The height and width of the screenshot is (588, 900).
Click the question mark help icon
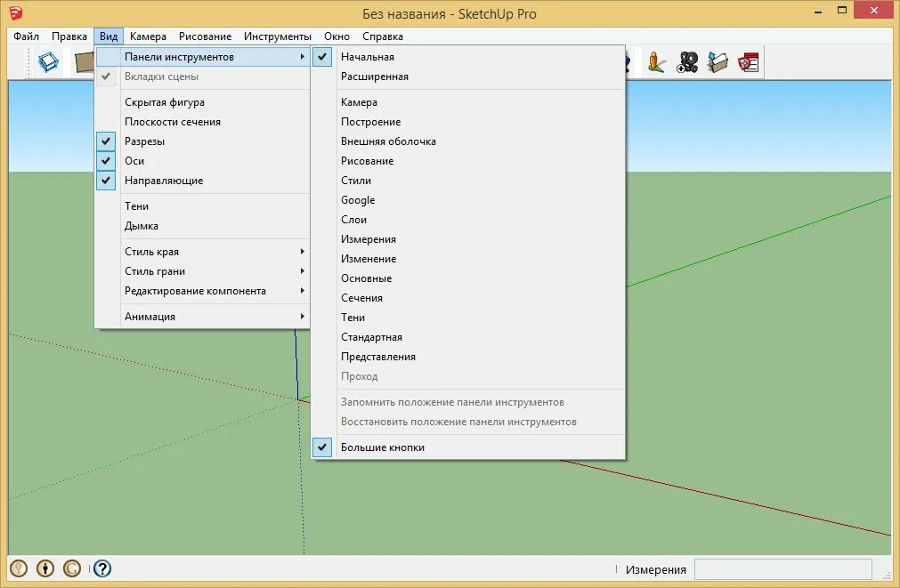[102, 568]
